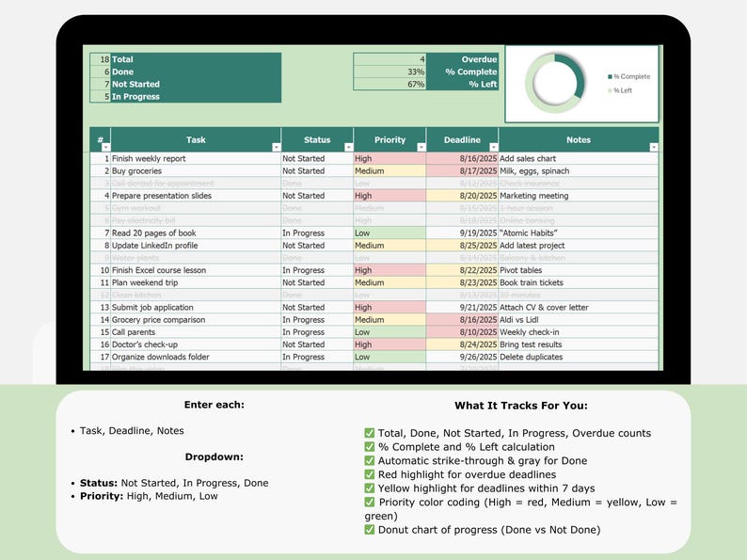Select the 'Aldi vs Lidl' note cell

(x=579, y=320)
